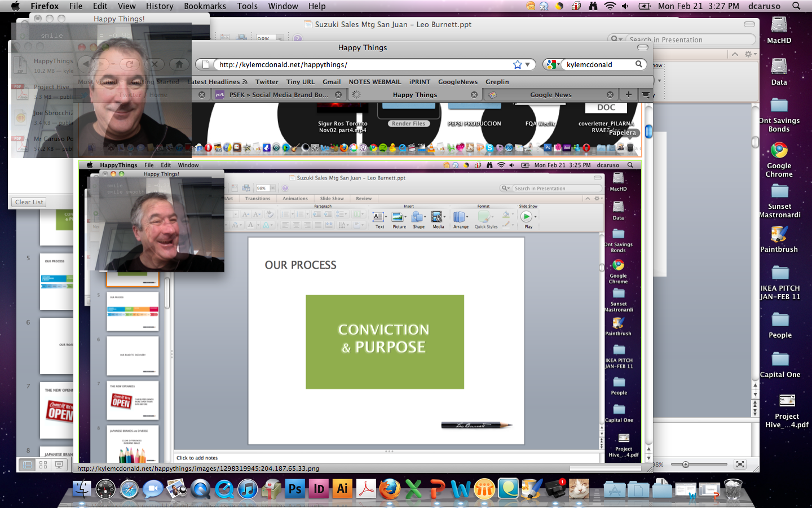Open the Bookmarks menu in the menu bar
Image resolution: width=812 pixels, height=508 pixels.
[x=205, y=6]
